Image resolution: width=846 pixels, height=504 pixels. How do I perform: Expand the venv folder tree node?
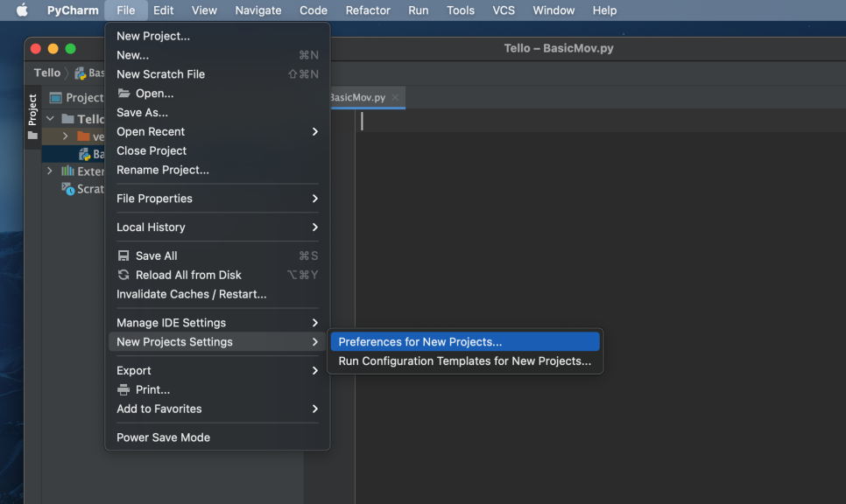tap(66, 136)
